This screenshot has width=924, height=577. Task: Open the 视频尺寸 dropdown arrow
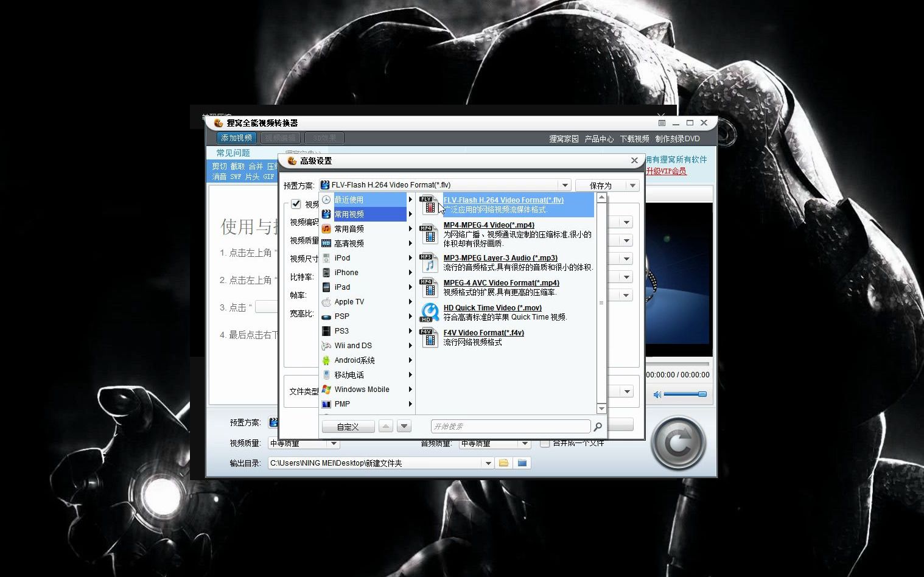[627, 259]
